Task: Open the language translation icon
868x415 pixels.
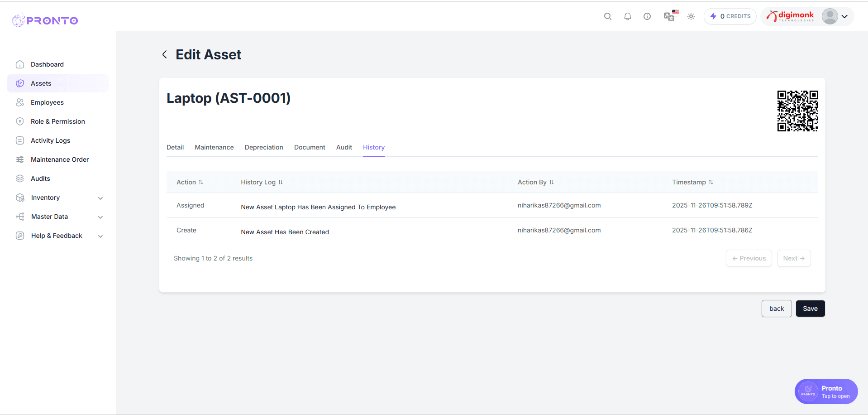Action: (669, 16)
